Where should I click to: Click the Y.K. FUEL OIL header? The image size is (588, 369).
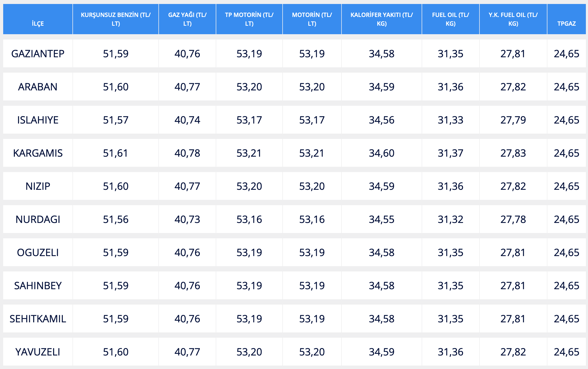(x=513, y=19)
